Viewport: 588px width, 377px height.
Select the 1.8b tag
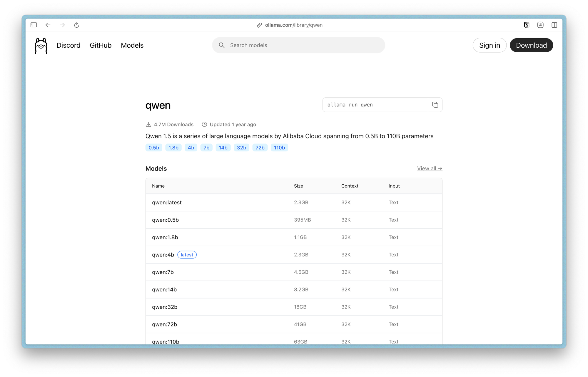point(173,148)
